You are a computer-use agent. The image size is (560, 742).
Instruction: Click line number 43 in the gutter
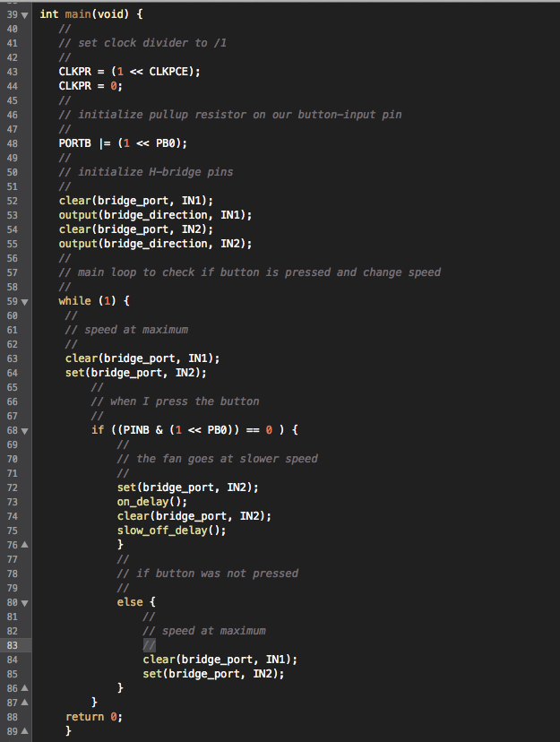13,72
